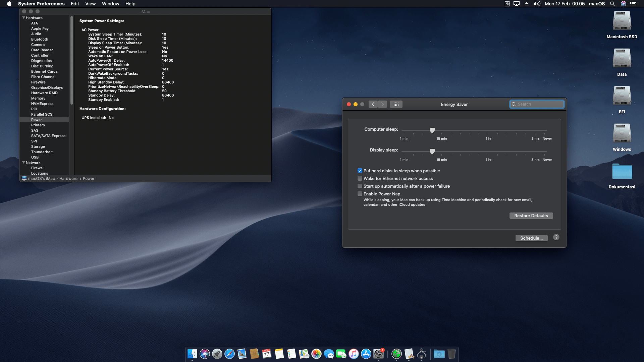
Task: Open the Window menu
Action: coord(110,4)
